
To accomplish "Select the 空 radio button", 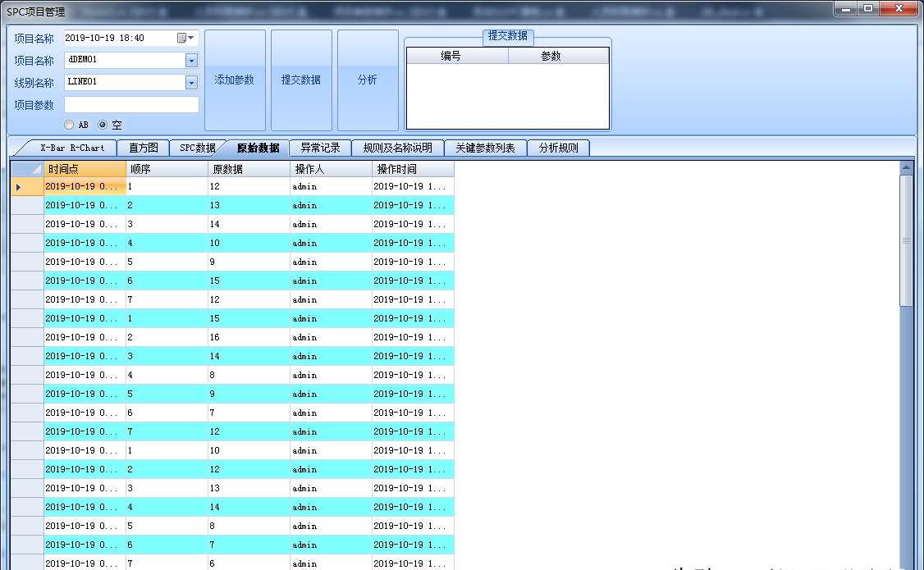I will point(103,125).
